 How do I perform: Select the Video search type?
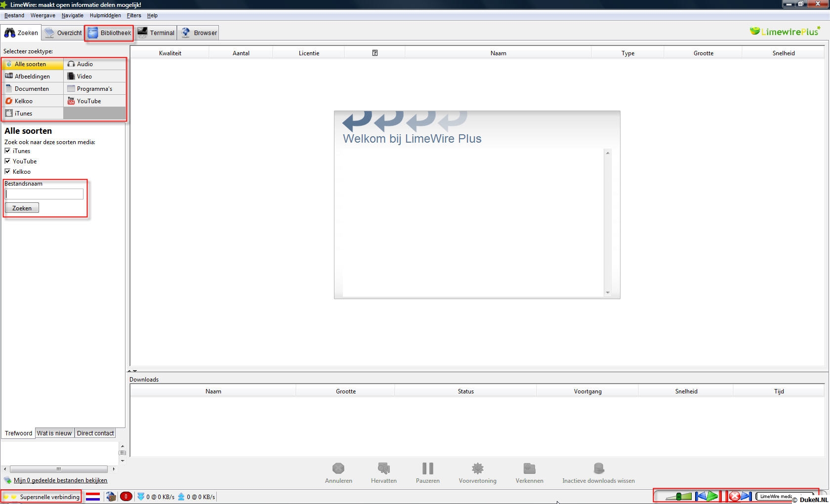(x=94, y=77)
